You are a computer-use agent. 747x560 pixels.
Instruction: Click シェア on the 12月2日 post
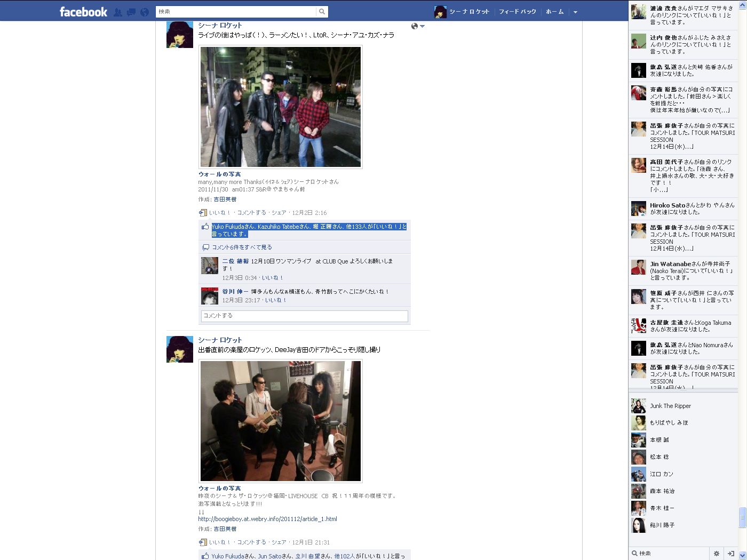(279, 213)
